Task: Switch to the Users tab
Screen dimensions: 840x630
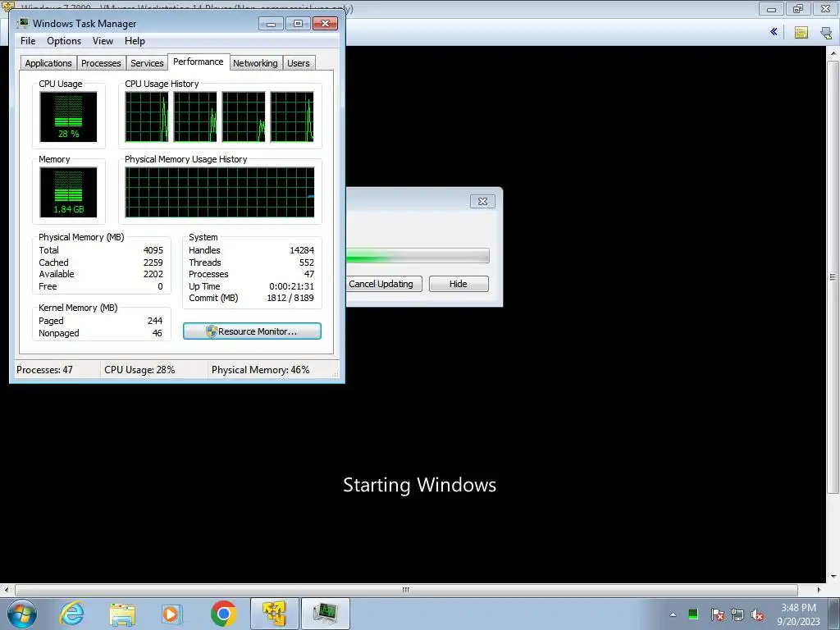Action: pyautogui.click(x=299, y=62)
